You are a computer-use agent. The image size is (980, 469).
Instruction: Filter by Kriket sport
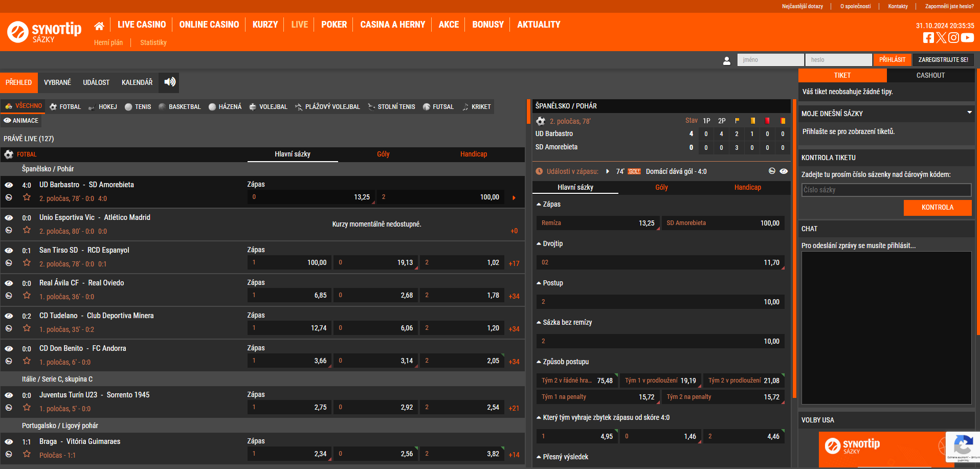(x=476, y=107)
